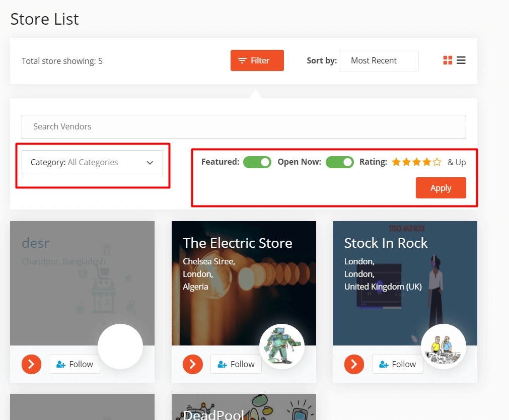The height and width of the screenshot is (420, 509).
Task: Click the 'Rating:' label
Action: point(373,162)
